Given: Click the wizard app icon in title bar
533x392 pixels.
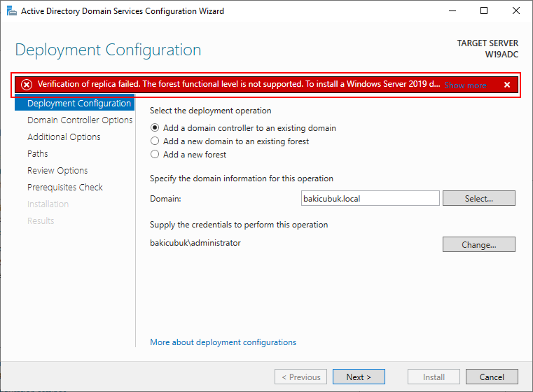Looking at the screenshot, I should 12,11.
